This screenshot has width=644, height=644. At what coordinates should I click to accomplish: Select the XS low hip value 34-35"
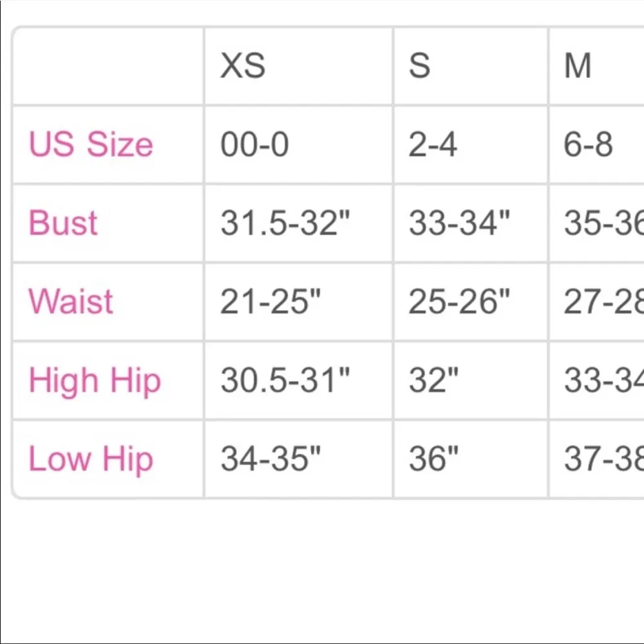pos(270,459)
